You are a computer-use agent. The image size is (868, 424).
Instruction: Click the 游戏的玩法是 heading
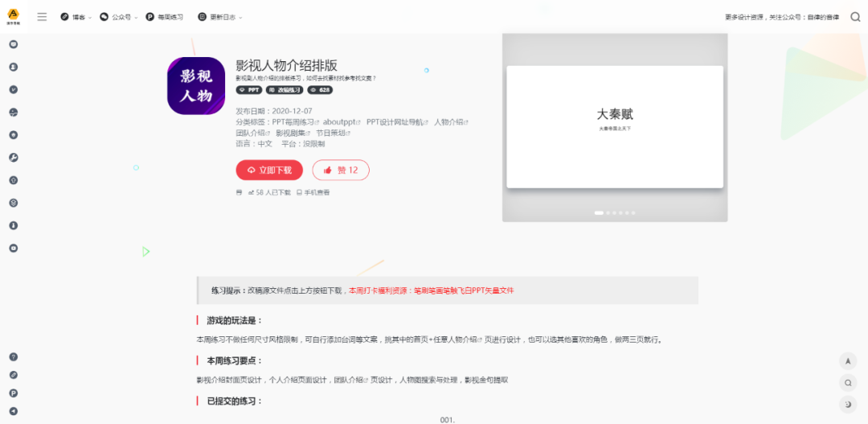point(235,320)
